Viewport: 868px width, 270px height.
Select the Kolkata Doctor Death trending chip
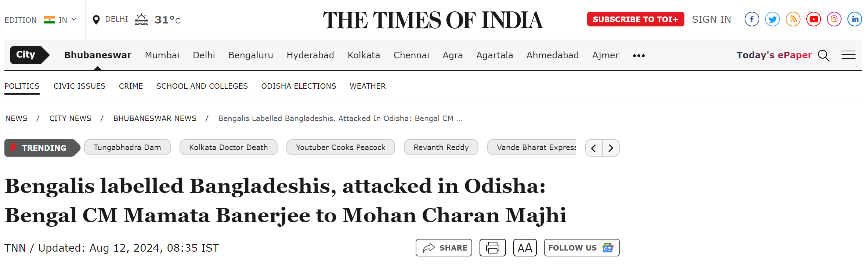228,147
